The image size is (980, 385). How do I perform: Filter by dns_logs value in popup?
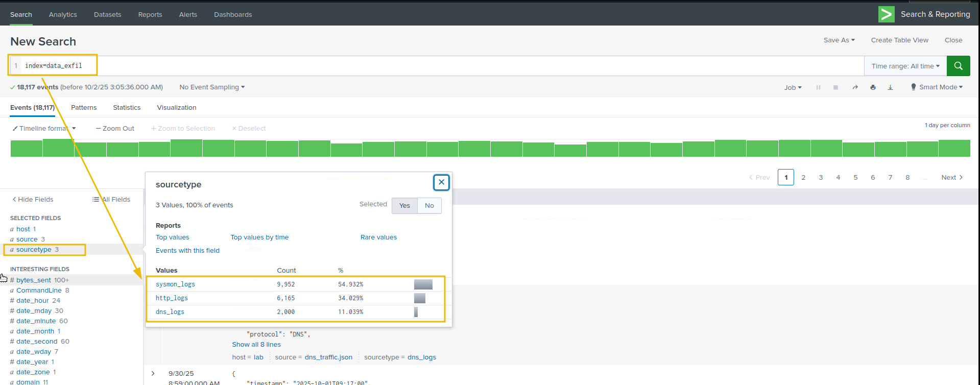[x=170, y=312]
